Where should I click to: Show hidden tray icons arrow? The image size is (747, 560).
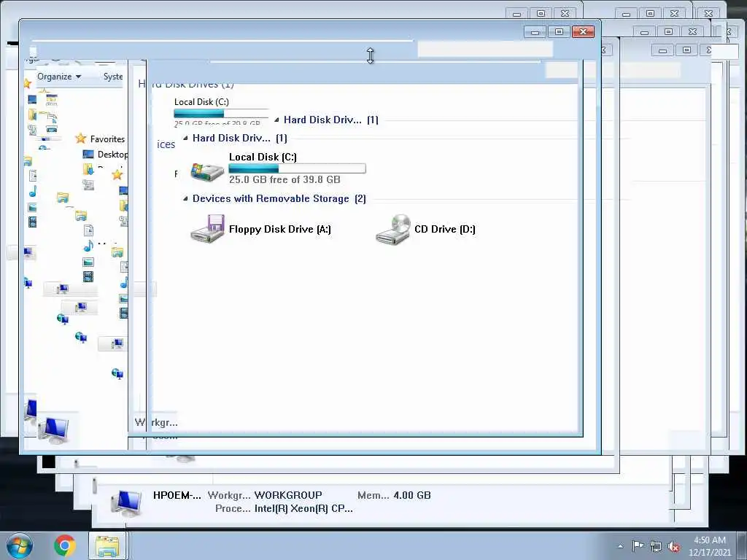[620, 546]
